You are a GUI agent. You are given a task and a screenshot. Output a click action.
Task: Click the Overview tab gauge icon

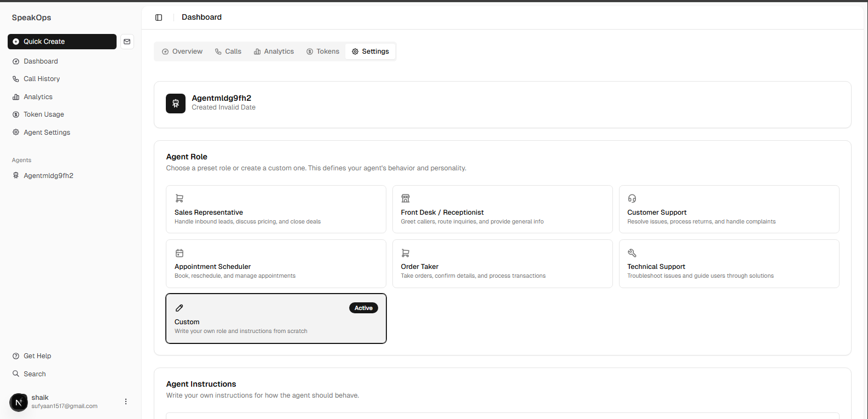click(165, 51)
